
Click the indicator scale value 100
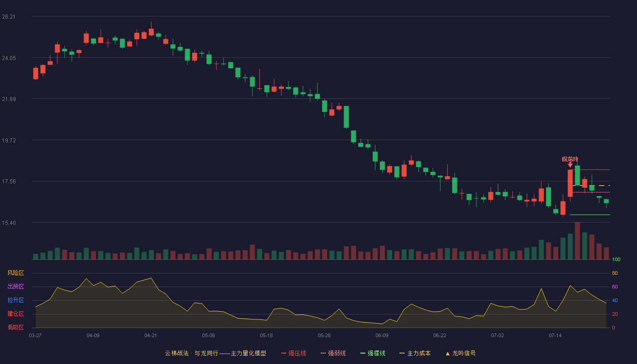pyautogui.click(x=616, y=260)
